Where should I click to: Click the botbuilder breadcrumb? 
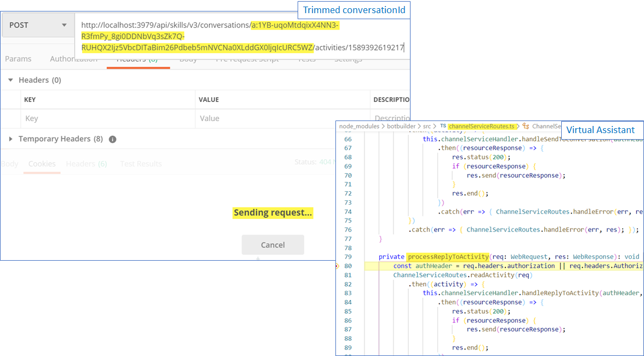(401, 126)
